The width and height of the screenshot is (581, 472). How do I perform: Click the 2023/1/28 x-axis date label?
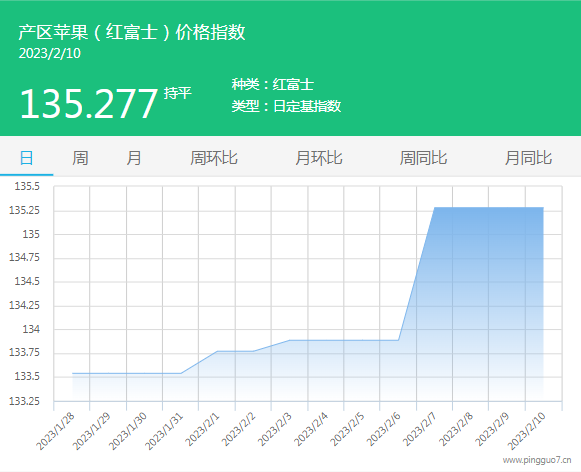(56, 431)
